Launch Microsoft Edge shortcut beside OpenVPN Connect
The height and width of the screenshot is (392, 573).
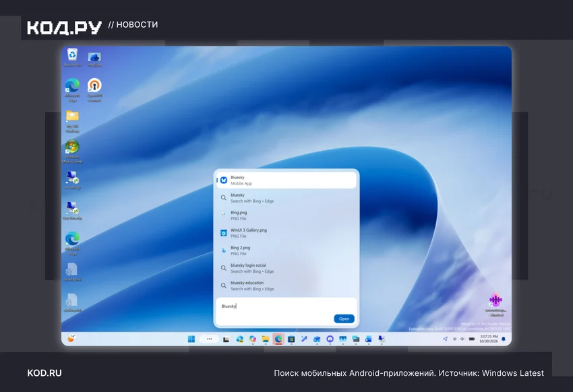[72, 90]
